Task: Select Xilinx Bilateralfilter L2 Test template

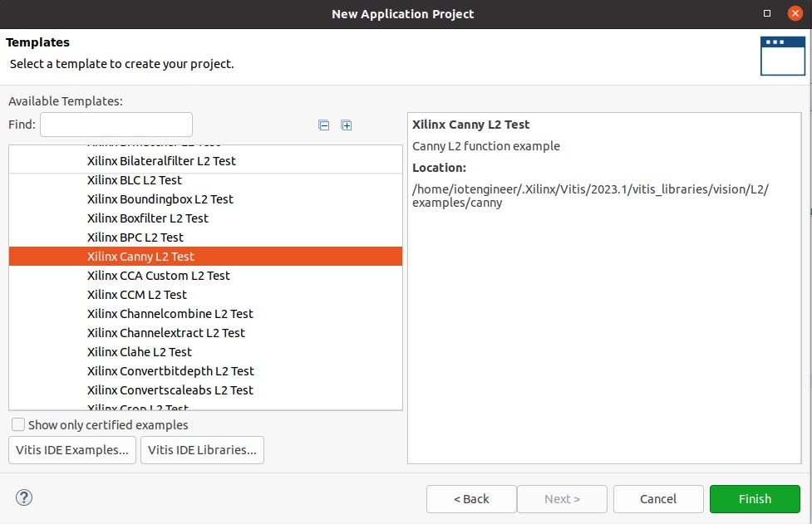Action: pos(161,161)
